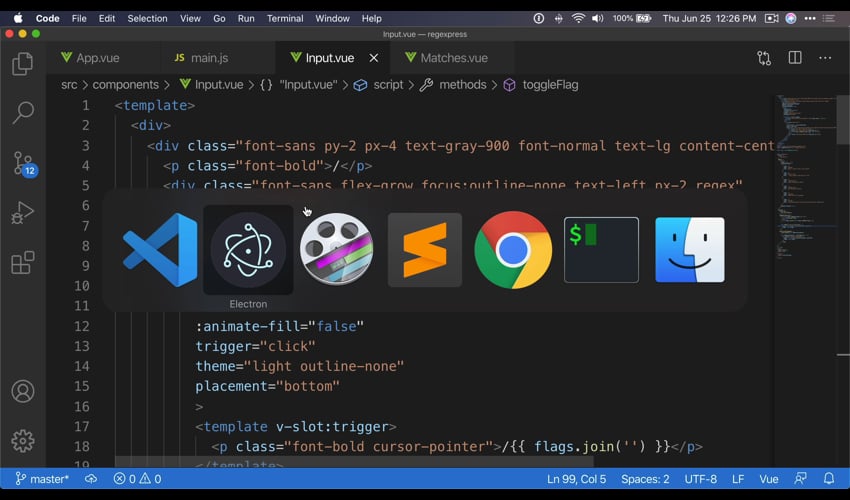This screenshot has height=500, width=850.
Task: Open the File menu
Action: point(79,18)
